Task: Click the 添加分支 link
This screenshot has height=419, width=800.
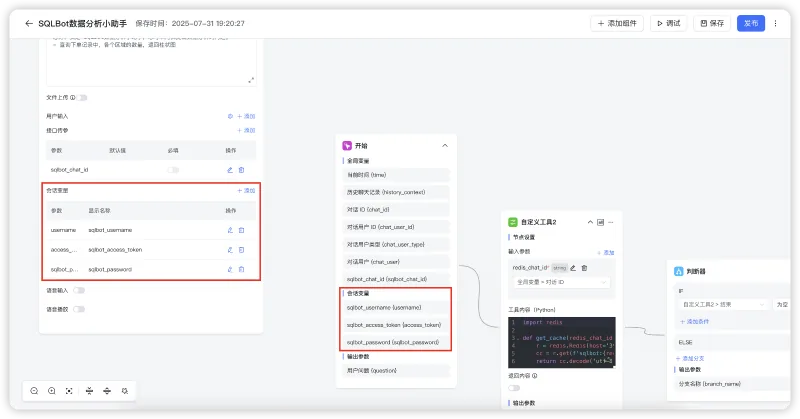Action: tap(690, 358)
